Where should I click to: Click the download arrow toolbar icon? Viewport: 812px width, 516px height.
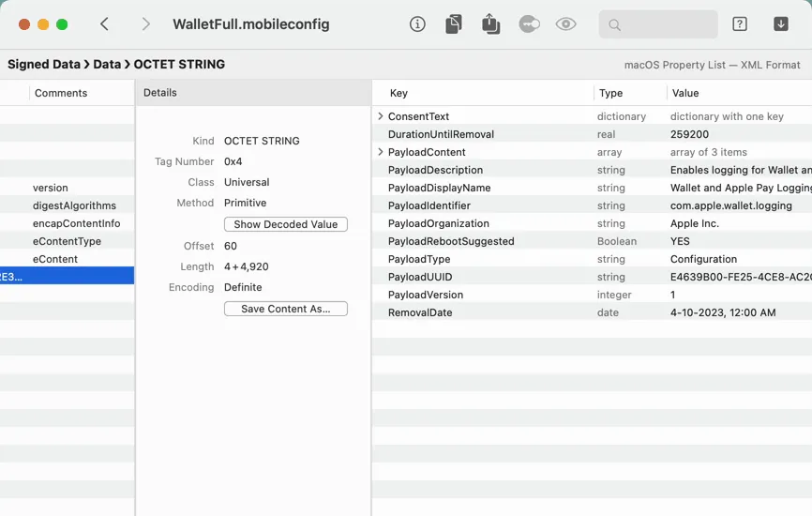(x=780, y=24)
